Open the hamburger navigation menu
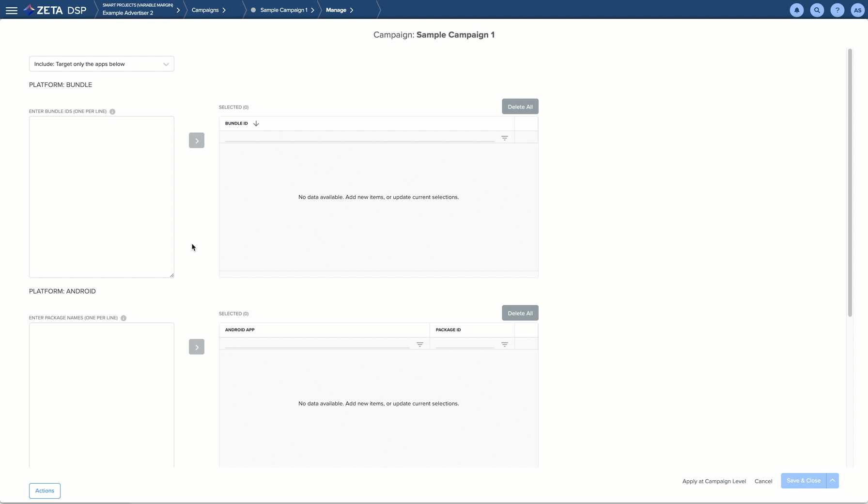This screenshot has width=868, height=504. tap(12, 10)
